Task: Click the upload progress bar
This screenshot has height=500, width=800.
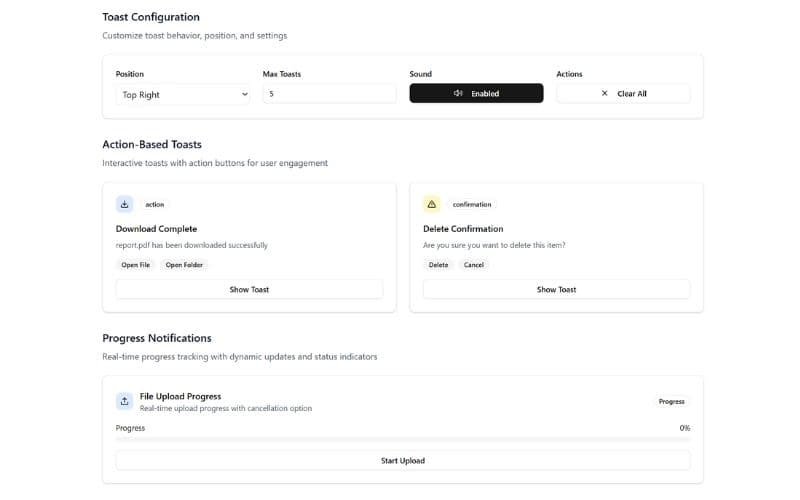Action: pyautogui.click(x=403, y=439)
